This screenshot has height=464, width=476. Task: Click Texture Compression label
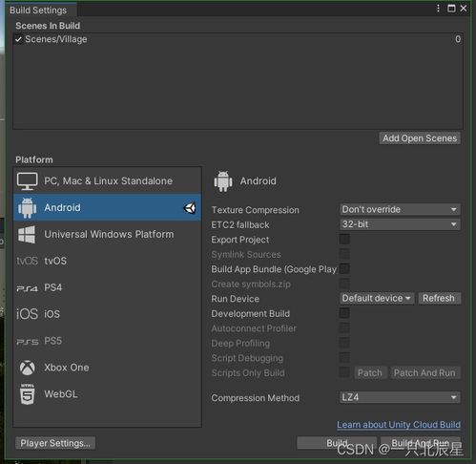point(256,210)
